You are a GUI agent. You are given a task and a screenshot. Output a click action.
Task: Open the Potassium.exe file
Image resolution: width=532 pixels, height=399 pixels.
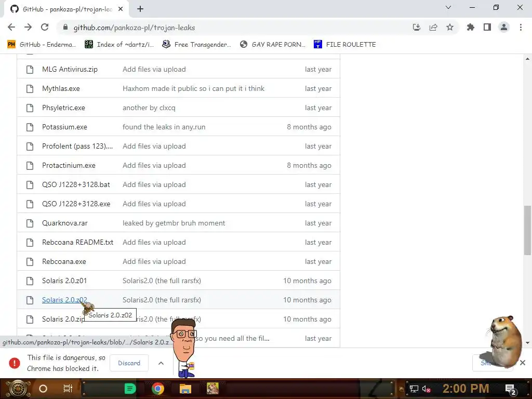point(64,127)
